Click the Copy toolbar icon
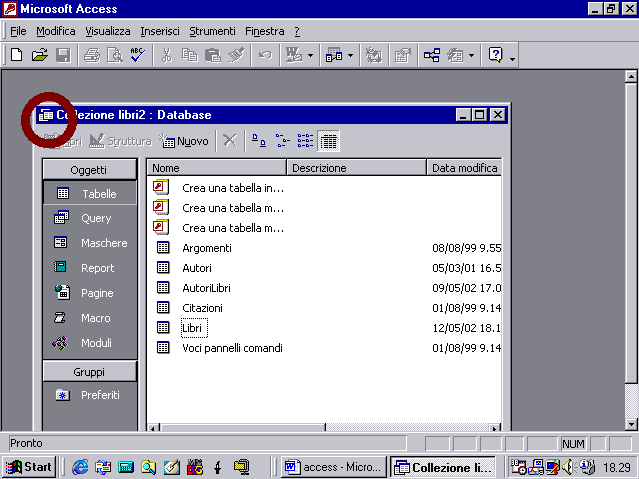 [x=189, y=55]
